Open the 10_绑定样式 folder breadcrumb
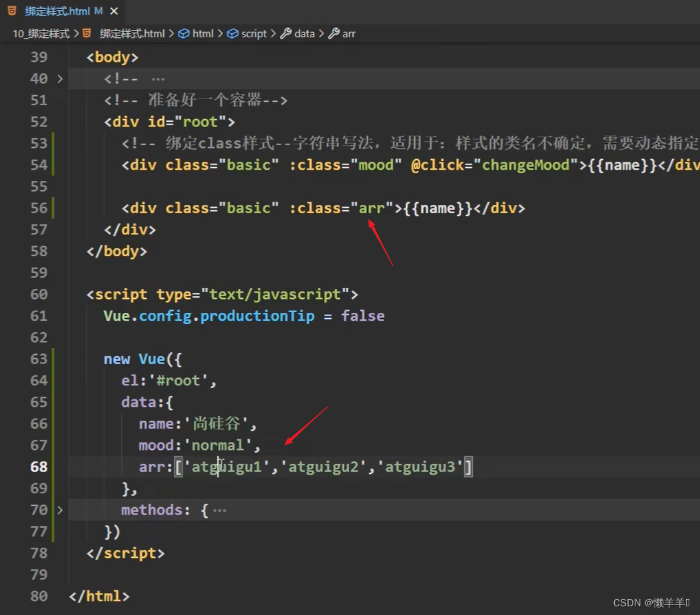 pos(41,33)
